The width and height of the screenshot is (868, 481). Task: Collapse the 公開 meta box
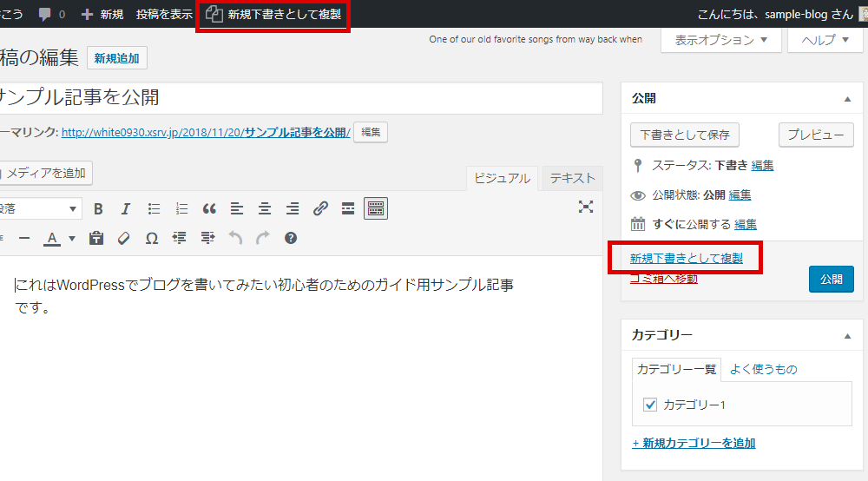click(847, 99)
